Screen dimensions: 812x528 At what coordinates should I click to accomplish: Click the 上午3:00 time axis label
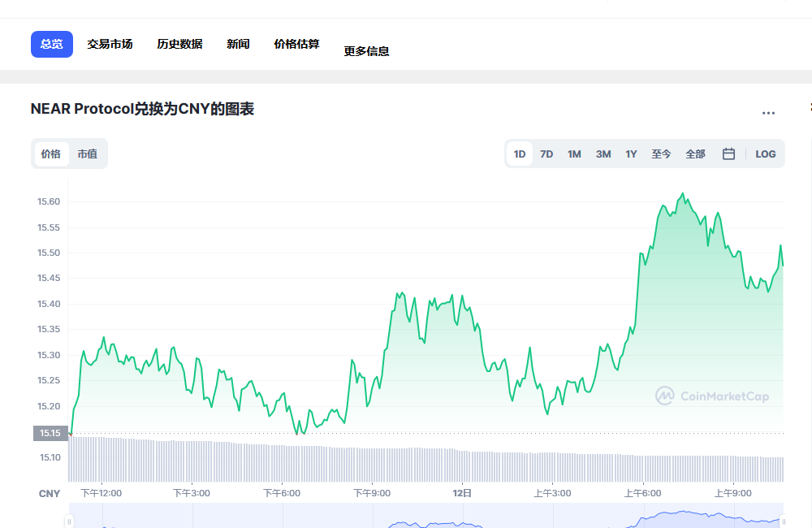pyautogui.click(x=552, y=493)
